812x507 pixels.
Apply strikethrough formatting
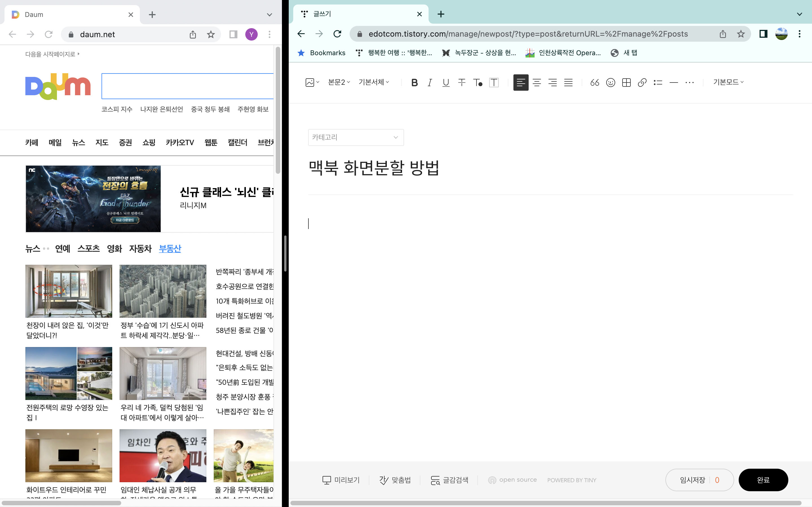pos(462,83)
